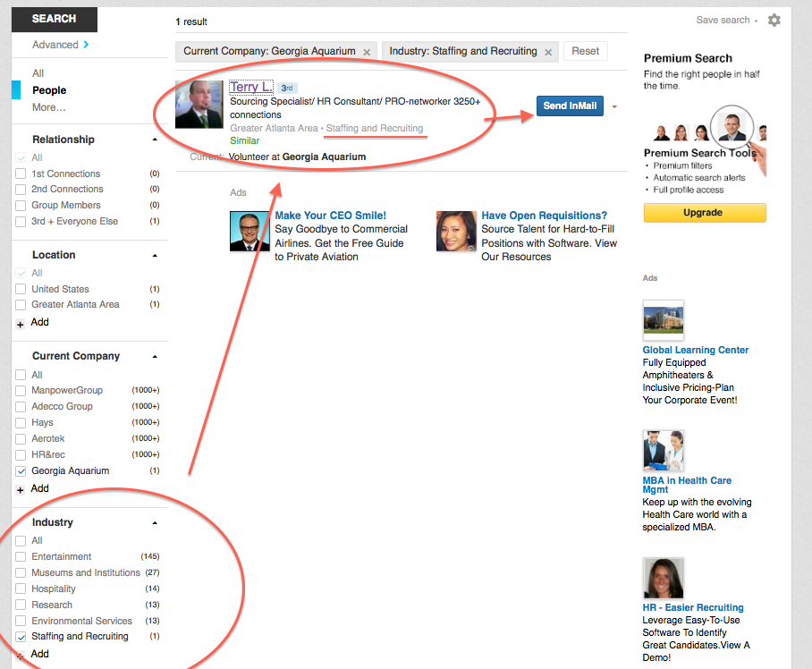Open the HR - Easier Recruiting ad link
This screenshot has width=812, height=669.
pos(693,607)
